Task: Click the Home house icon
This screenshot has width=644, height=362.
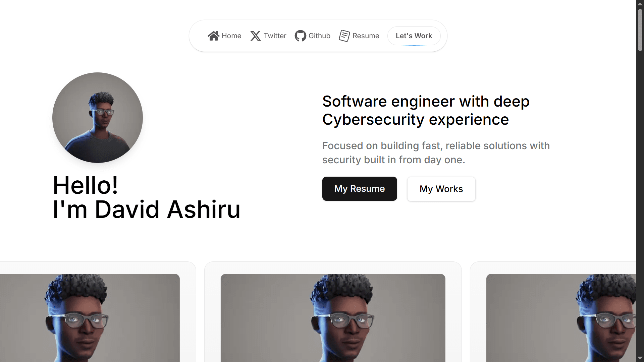Action: [213, 36]
